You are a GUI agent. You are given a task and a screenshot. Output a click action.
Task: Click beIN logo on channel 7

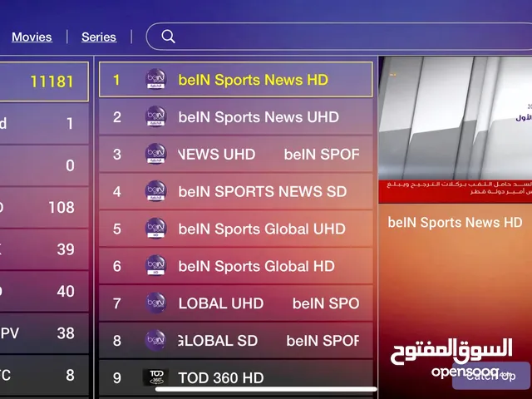[x=155, y=303]
